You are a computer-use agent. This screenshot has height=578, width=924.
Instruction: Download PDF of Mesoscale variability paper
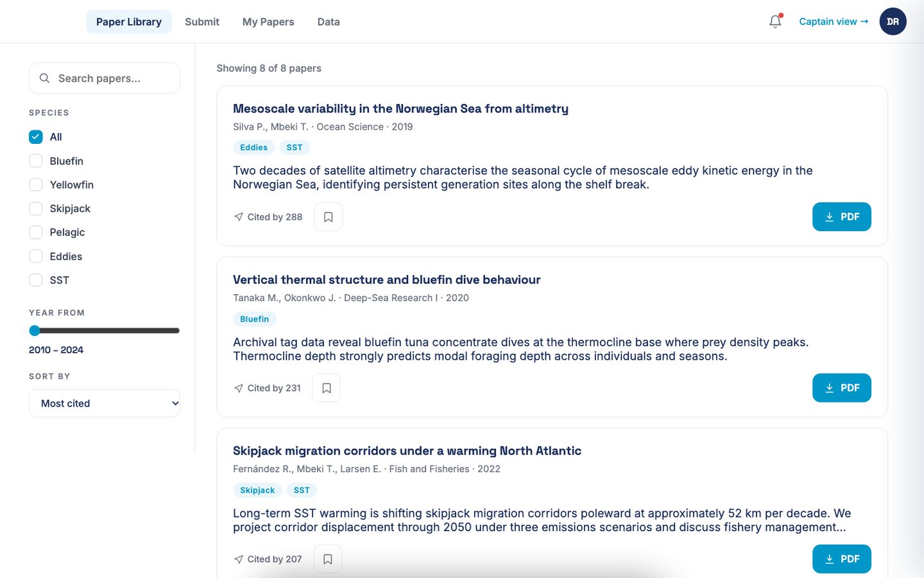tap(842, 216)
